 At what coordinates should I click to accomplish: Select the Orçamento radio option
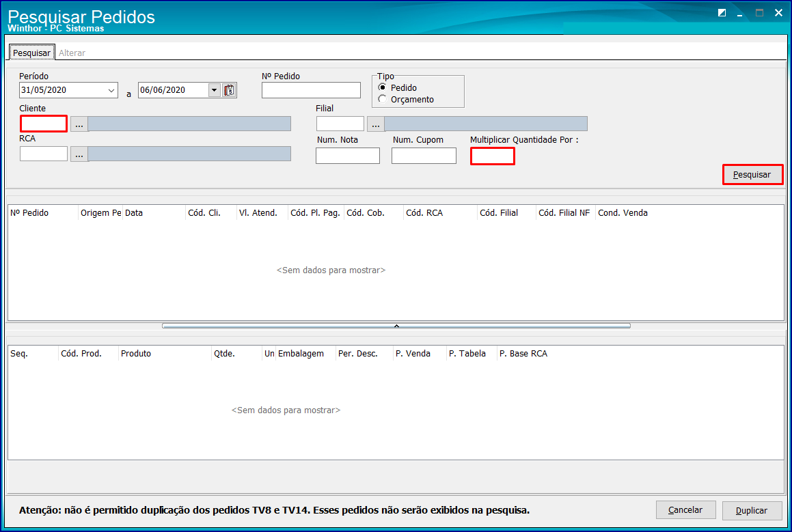(x=383, y=99)
